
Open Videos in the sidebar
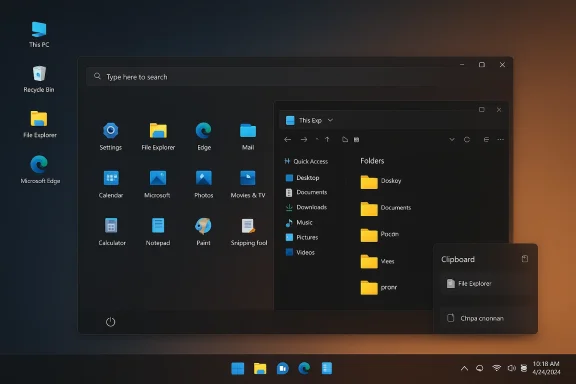pyautogui.click(x=300, y=252)
